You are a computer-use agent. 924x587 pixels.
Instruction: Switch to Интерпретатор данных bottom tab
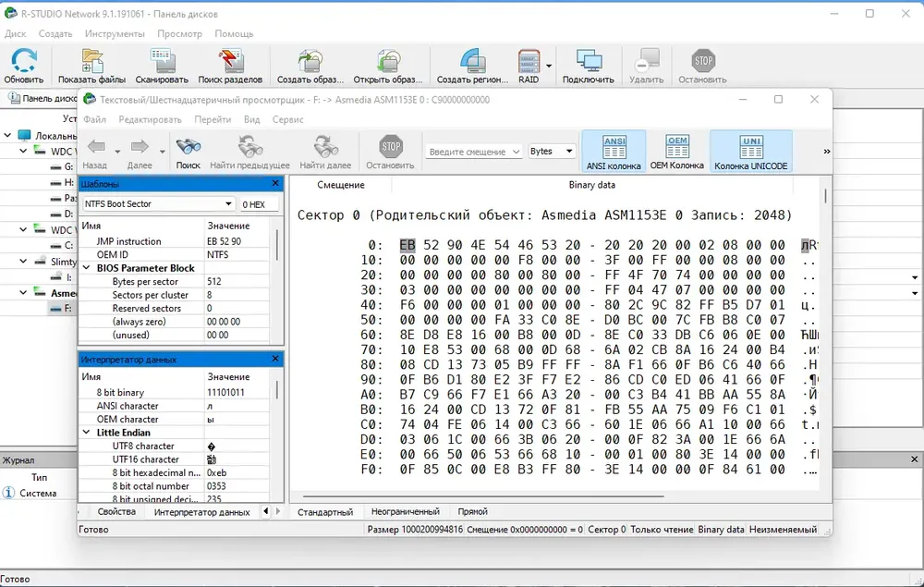201,511
